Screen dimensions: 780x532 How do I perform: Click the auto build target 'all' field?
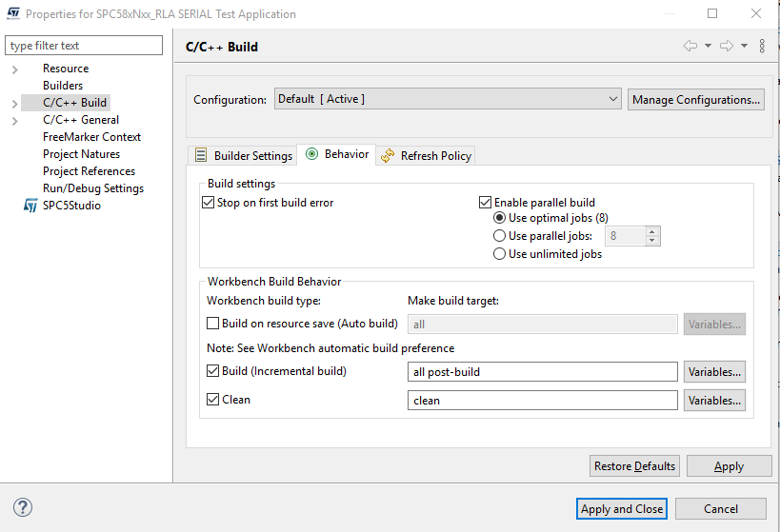tap(542, 325)
